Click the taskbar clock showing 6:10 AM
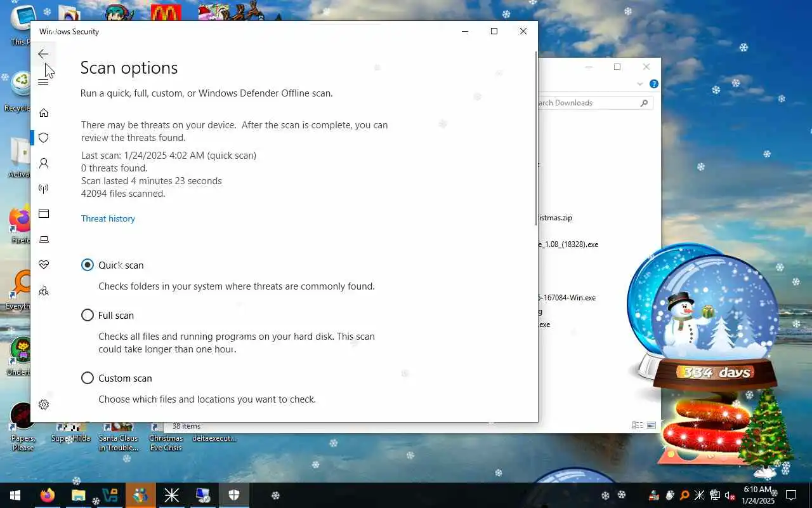The image size is (812, 508). click(x=757, y=495)
